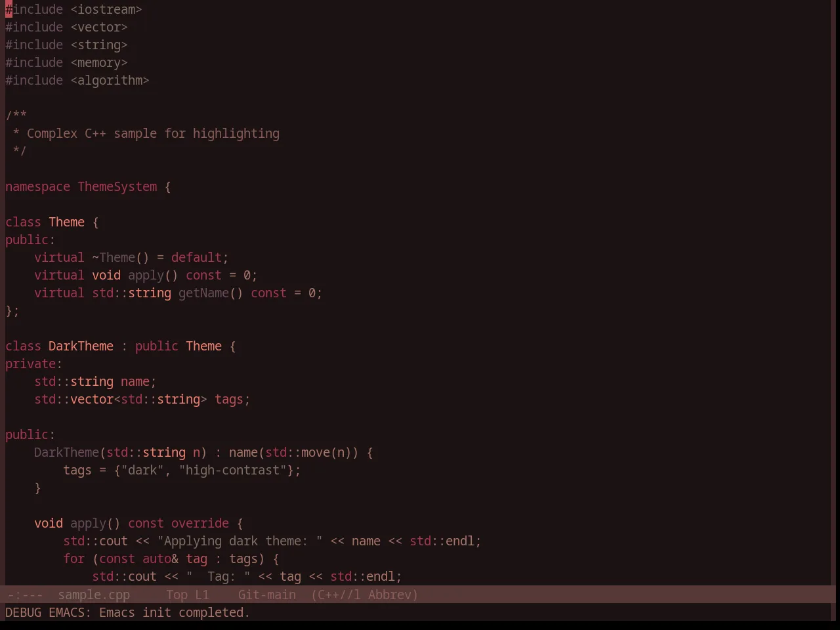This screenshot has height=630, width=840.
Task: Click the " Tag: " string literal
Action: [x=218, y=576]
